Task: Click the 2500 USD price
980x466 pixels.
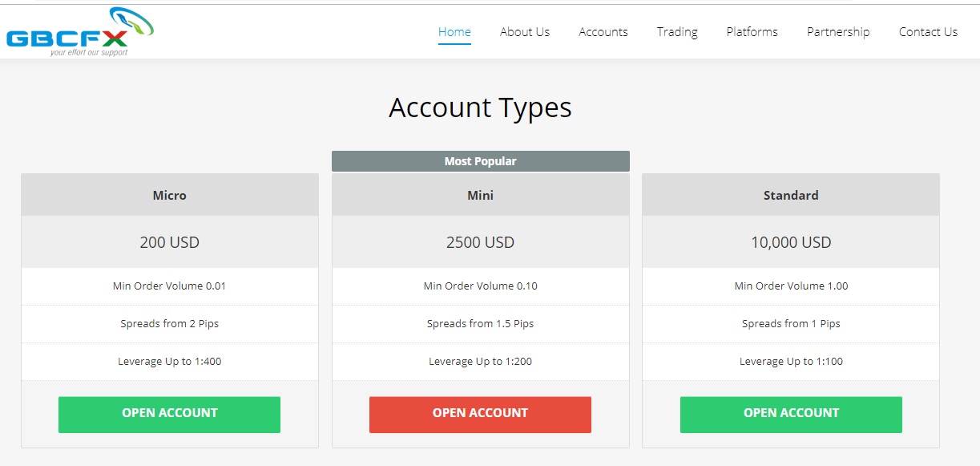Action: click(480, 242)
